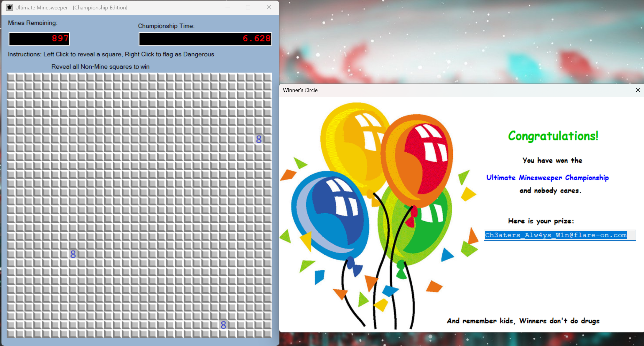Click the Minesweeper mine icon in title bar
Image resolution: width=644 pixels, height=346 pixels.
(9, 7)
